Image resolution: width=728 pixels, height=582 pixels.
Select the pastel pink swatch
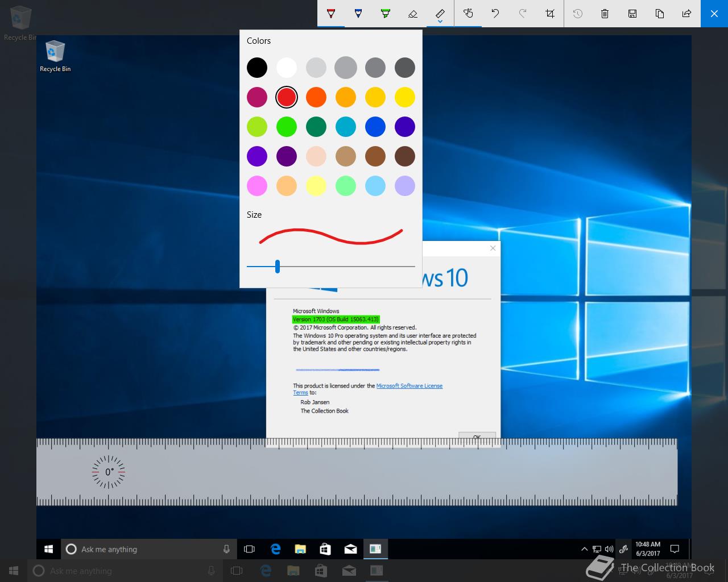click(x=257, y=186)
